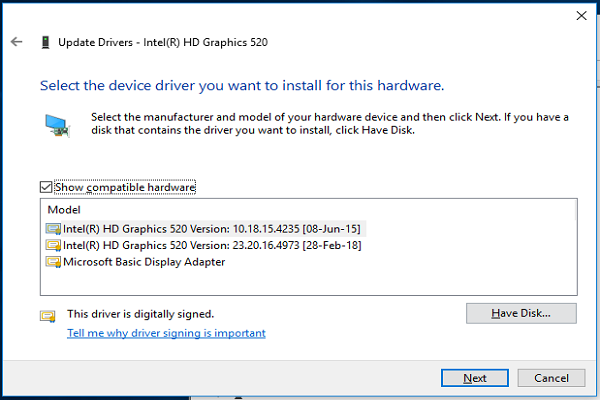Click the device icon beside Update Drivers title
Viewport: 600px width, 400px height.
point(45,42)
